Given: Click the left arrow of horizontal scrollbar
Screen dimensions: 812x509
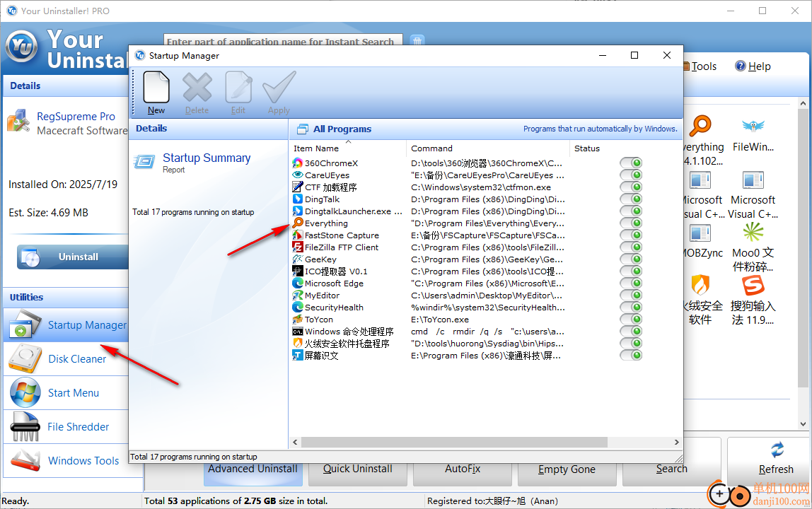Looking at the screenshot, I should (x=295, y=443).
